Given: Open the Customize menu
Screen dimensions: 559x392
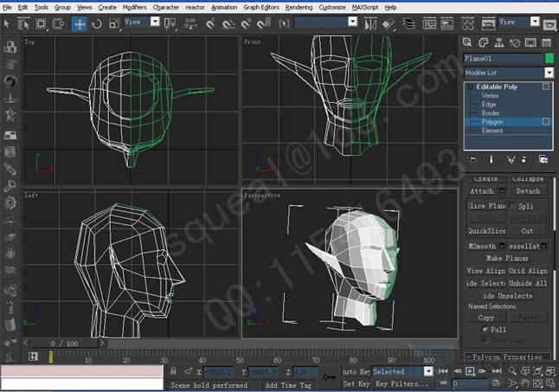Looking at the screenshot, I should 332,7.
